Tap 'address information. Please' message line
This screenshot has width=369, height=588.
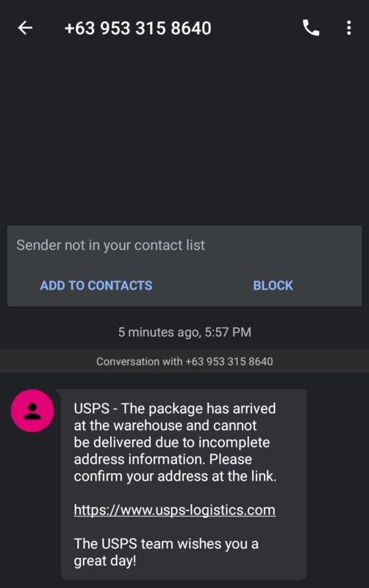[x=162, y=459]
